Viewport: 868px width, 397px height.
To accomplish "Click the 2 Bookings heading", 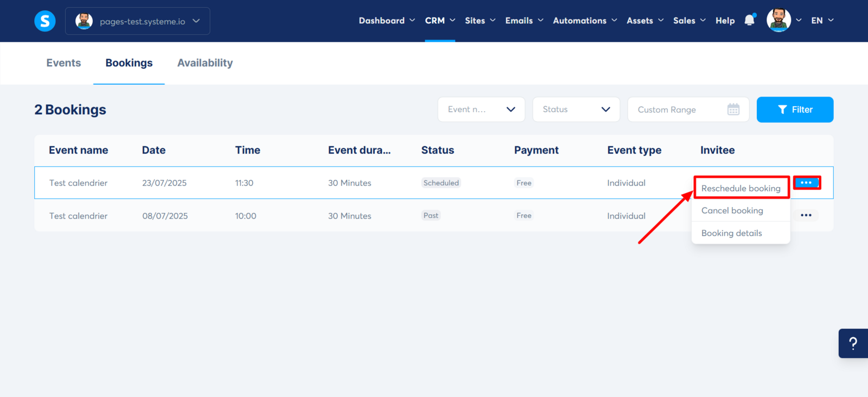I will click(71, 110).
